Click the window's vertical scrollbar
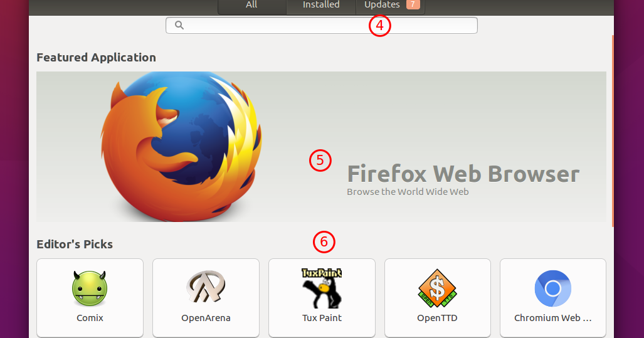The image size is (644, 338). point(613,132)
